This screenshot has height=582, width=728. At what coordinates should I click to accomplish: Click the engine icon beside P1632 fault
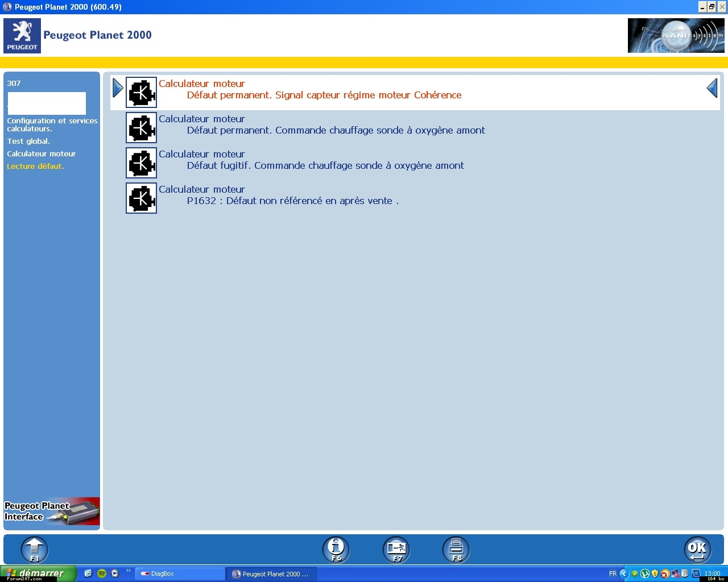pos(141,198)
